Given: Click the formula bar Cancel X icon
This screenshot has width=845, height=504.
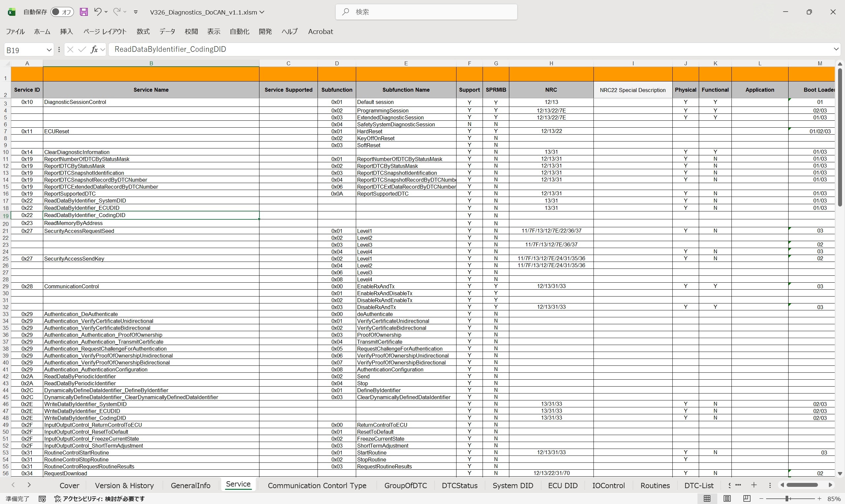Looking at the screenshot, I should point(70,49).
